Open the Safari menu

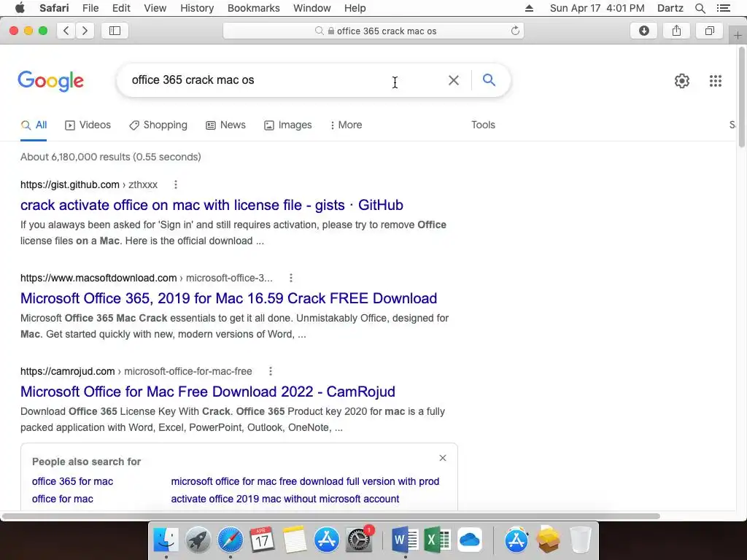(x=54, y=8)
